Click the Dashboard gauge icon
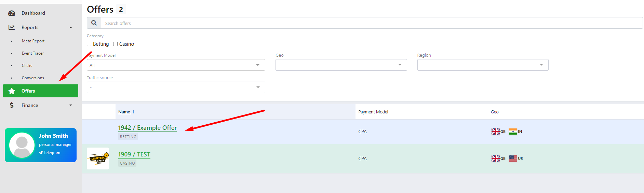This screenshot has height=193, width=644. pyautogui.click(x=12, y=13)
